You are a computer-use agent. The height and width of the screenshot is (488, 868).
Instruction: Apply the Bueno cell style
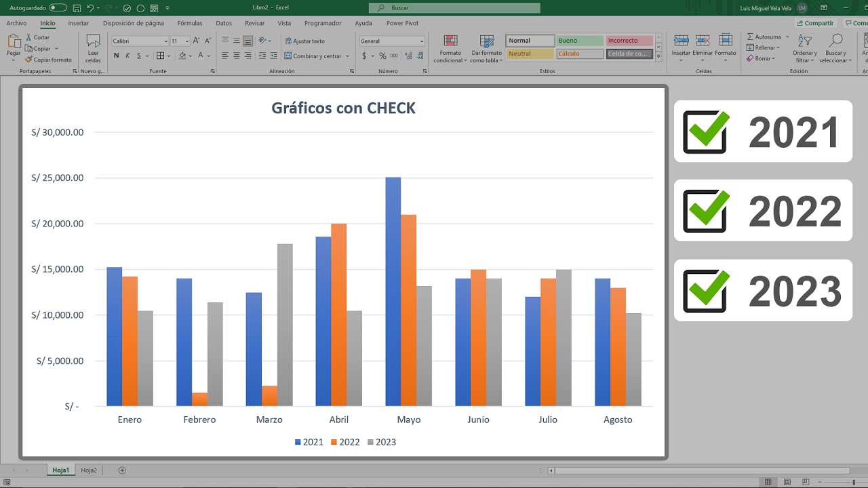click(x=580, y=41)
